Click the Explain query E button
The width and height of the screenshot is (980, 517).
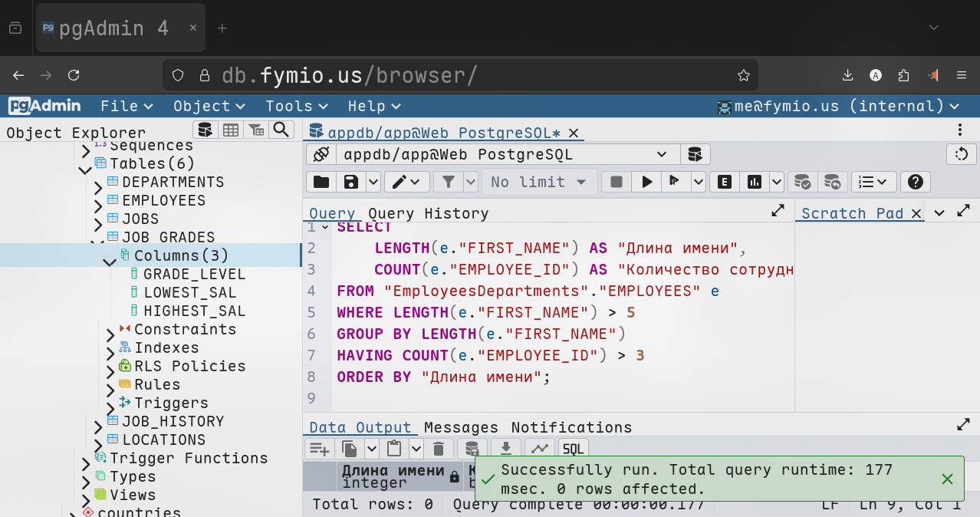pyautogui.click(x=724, y=182)
